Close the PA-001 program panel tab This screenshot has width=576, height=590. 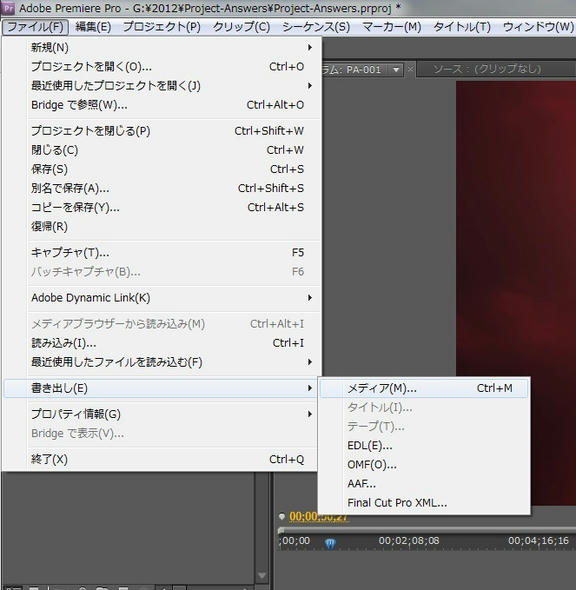tap(410, 69)
